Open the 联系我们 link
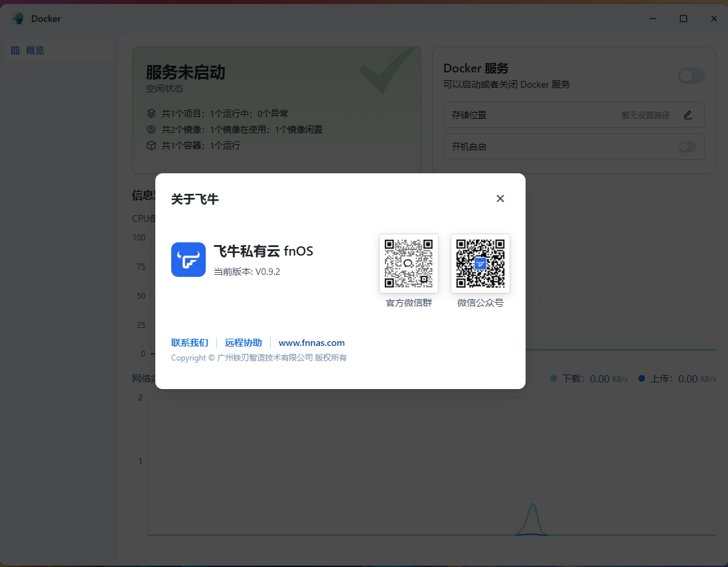The height and width of the screenshot is (567, 728). (x=189, y=343)
